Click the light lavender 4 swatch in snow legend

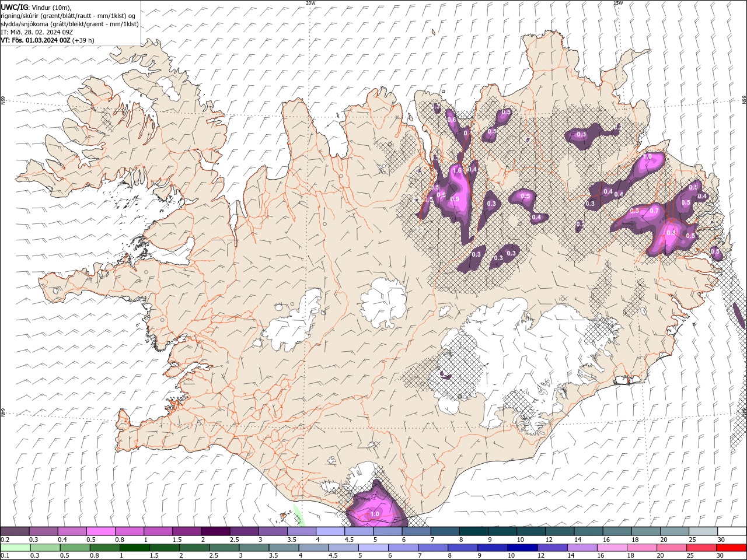click(329, 531)
